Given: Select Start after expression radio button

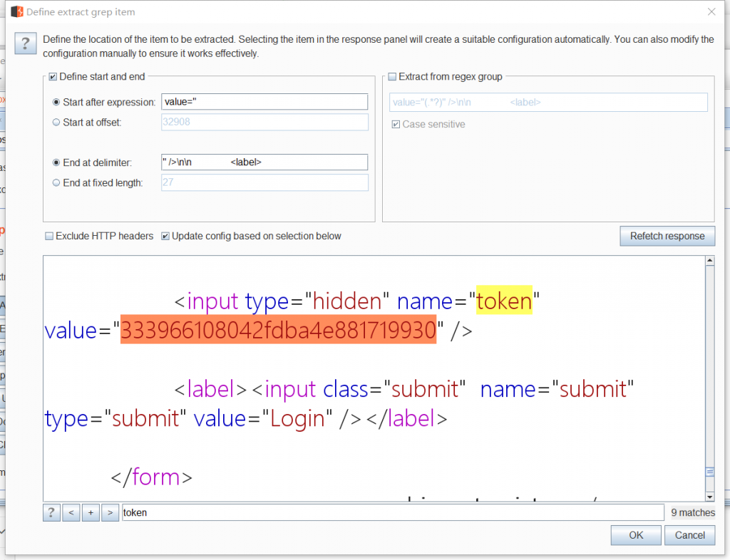Looking at the screenshot, I should (57, 103).
